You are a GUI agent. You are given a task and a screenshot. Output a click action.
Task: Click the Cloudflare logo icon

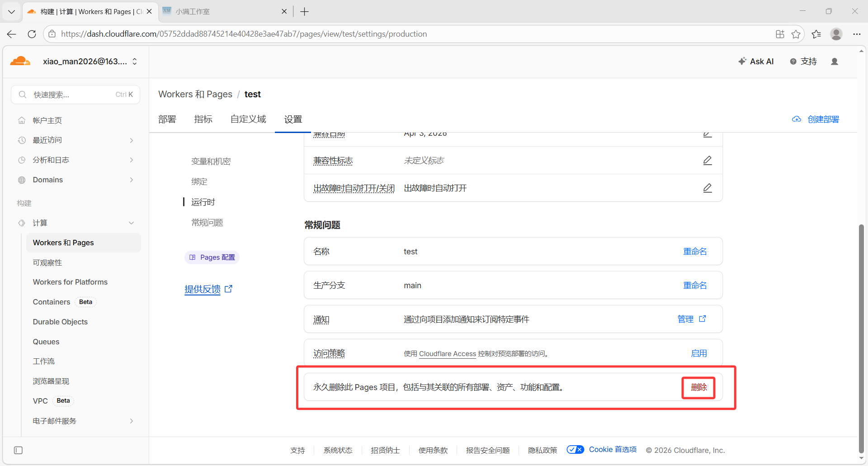[20, 61]
